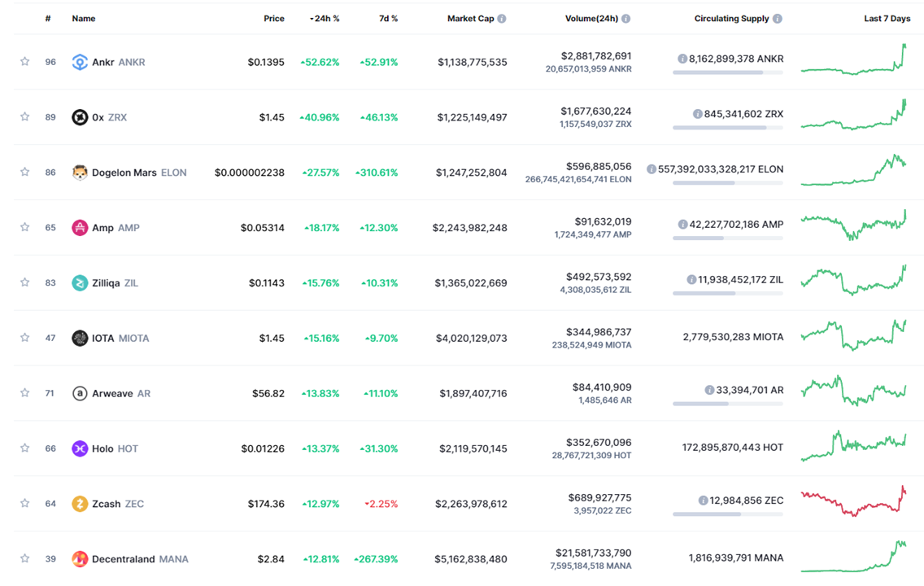The image size is (924, 586).
Task: Sort by 24h % column header
Action: [x=325, y=19]
